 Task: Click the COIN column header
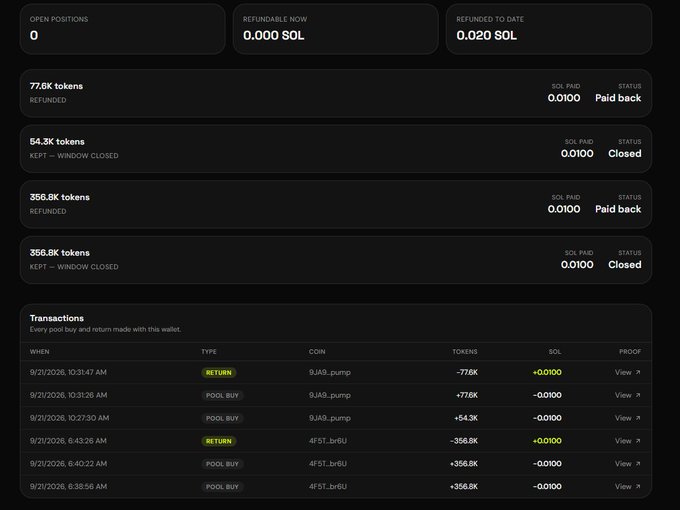[x=317, y=352]
